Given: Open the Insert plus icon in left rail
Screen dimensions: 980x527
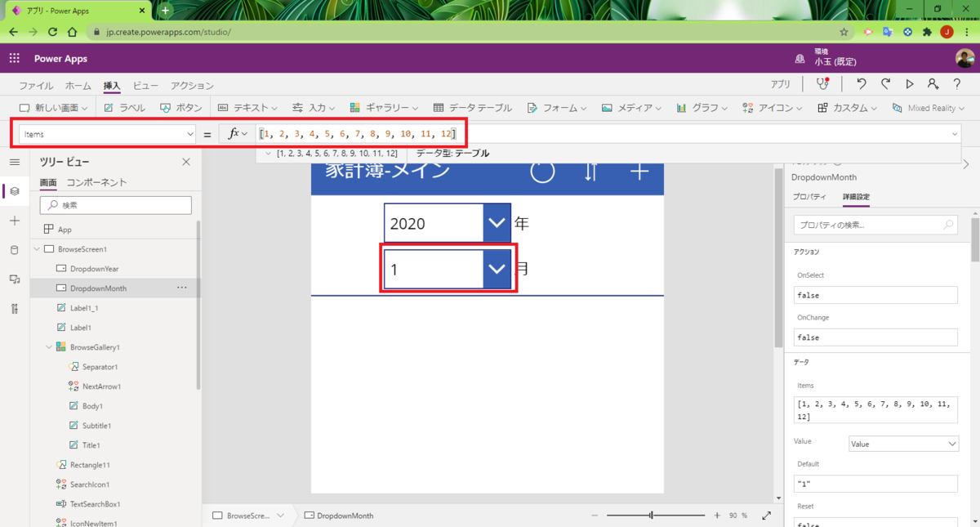Looking at the screenshot, I should coord(14,221).
